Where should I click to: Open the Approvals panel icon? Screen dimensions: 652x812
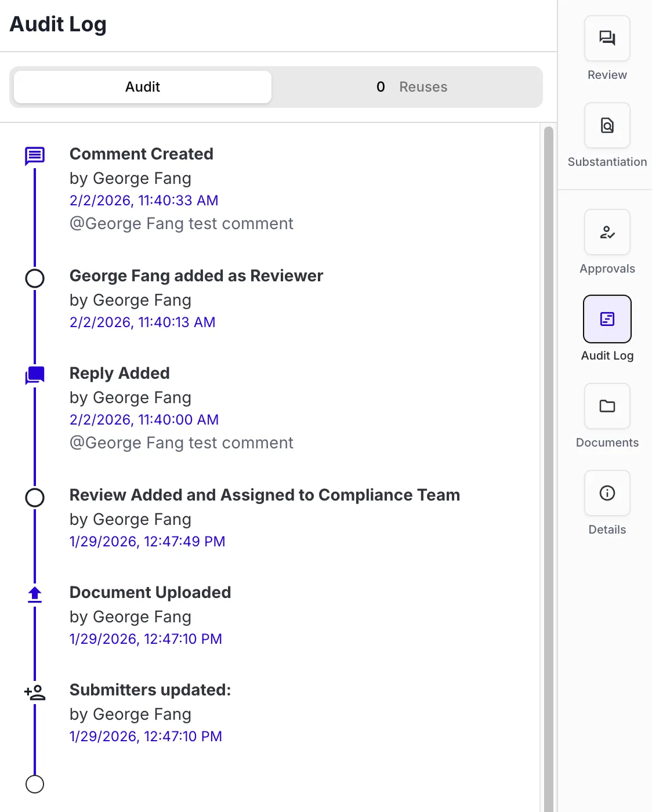(607, 232)
